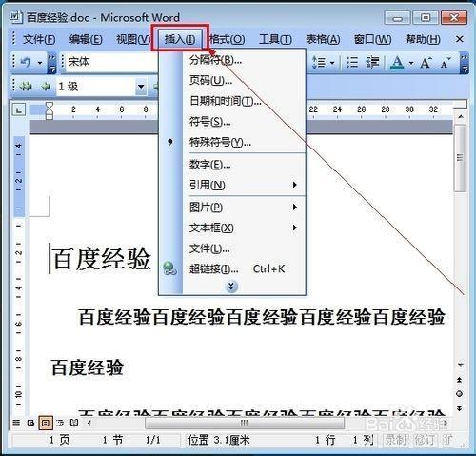Image resolution: width=476 pixels, height=456 pixels.
Task: Expand the 图片(P) submenu
Action: click(245, 208)
